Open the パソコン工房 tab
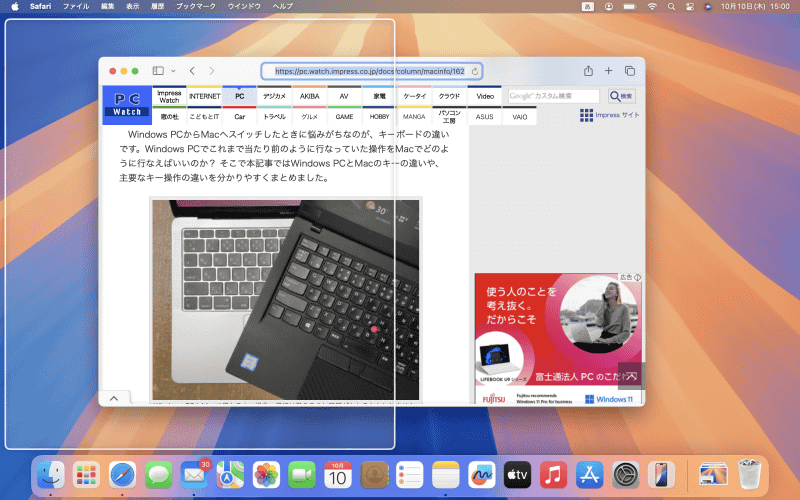 (449, 116)
